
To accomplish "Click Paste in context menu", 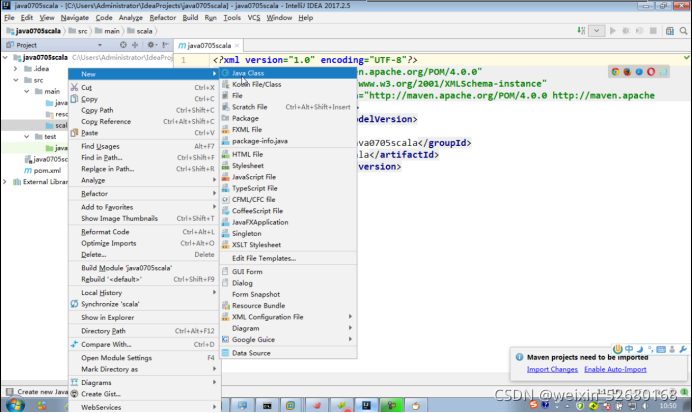I will 144,133.
